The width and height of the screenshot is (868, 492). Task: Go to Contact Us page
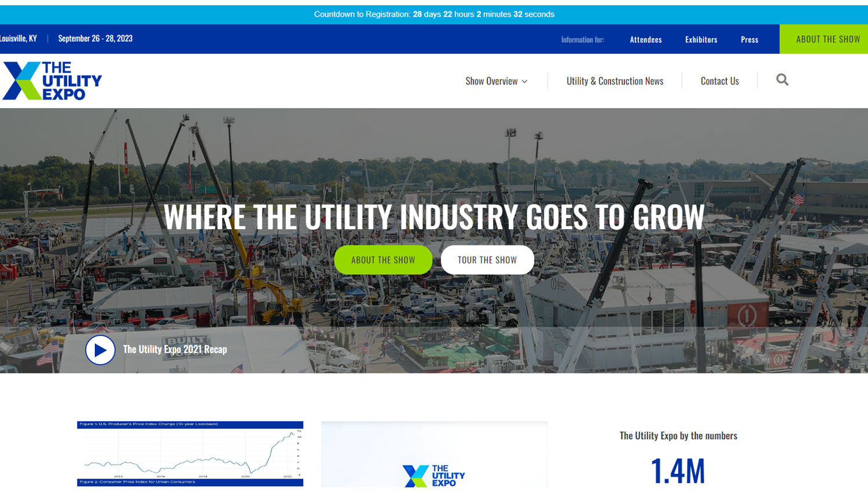pos(719,81)
